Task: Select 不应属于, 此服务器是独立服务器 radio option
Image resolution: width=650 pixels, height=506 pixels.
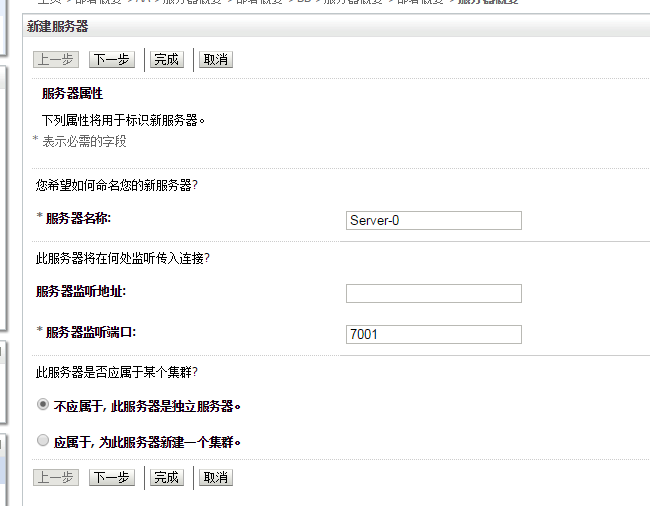Action: (43, 404)
